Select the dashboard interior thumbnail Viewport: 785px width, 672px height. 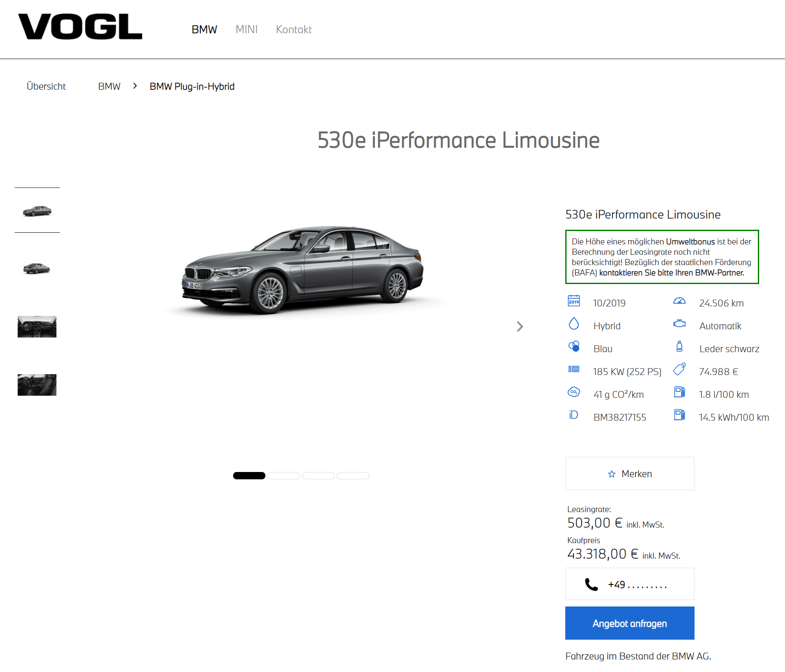pos(37,327)
